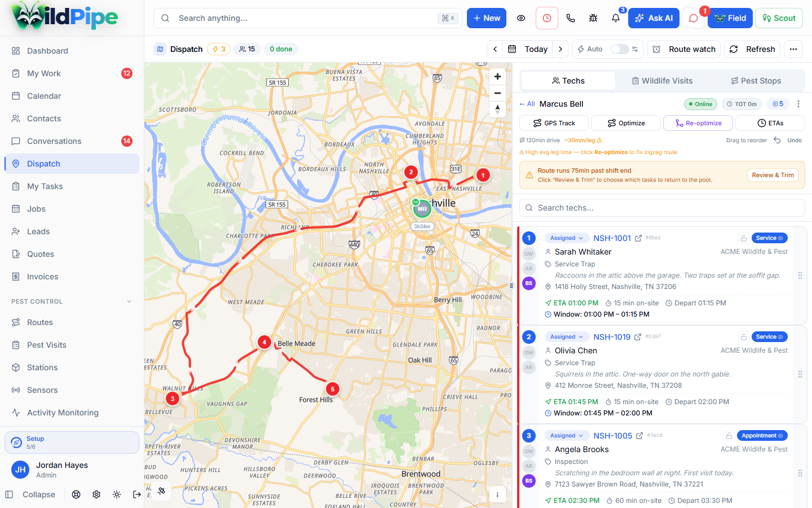Open Marcus Bell options kebab menu

pos(798,104)
